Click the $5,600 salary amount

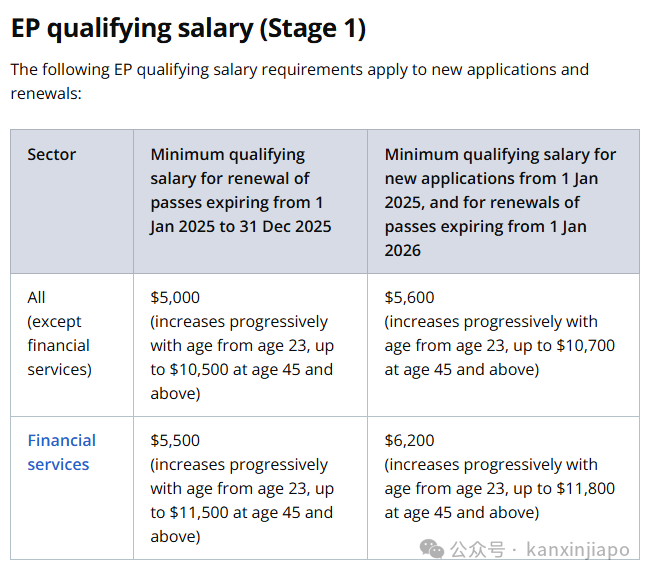tap(409, 297)
